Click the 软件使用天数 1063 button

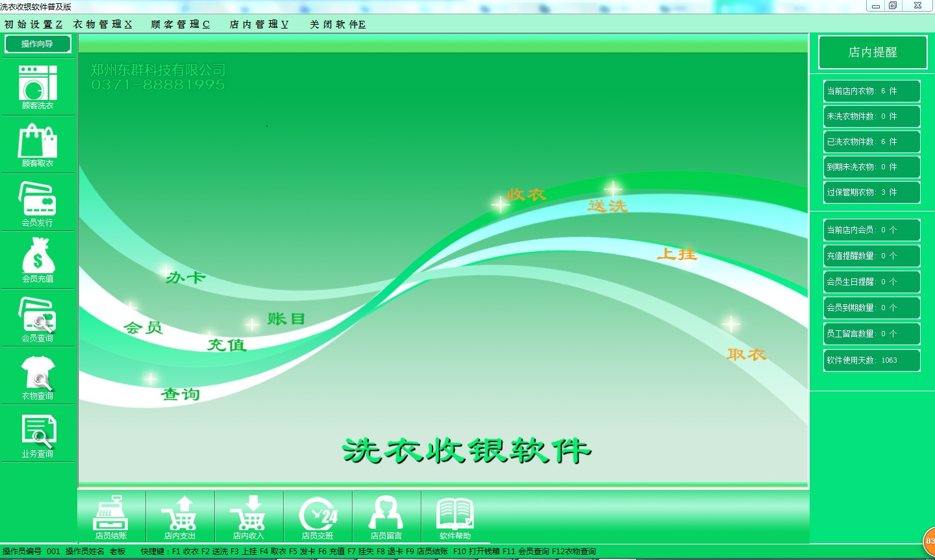[x=872, y=360]
